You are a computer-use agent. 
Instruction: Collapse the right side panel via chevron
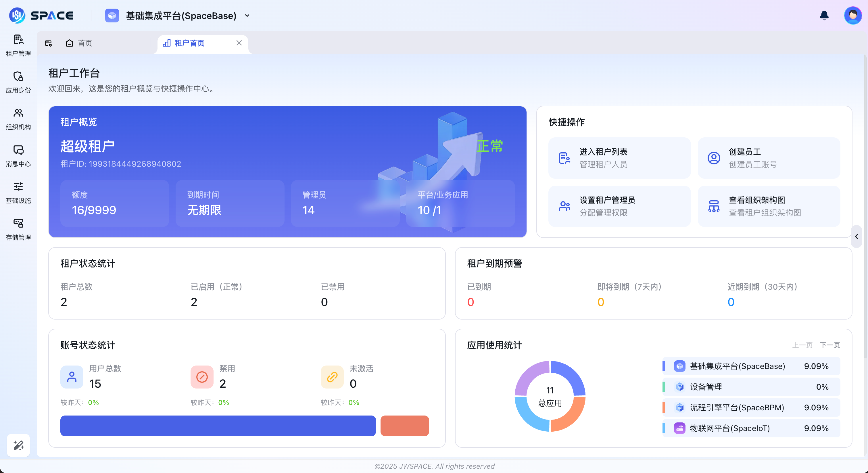[x=857, y=236]
